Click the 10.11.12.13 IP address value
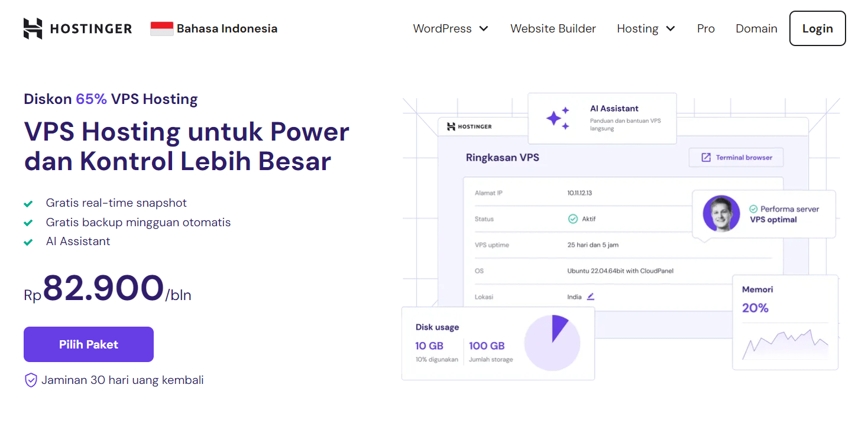868x430 pixels. point(579,193)
